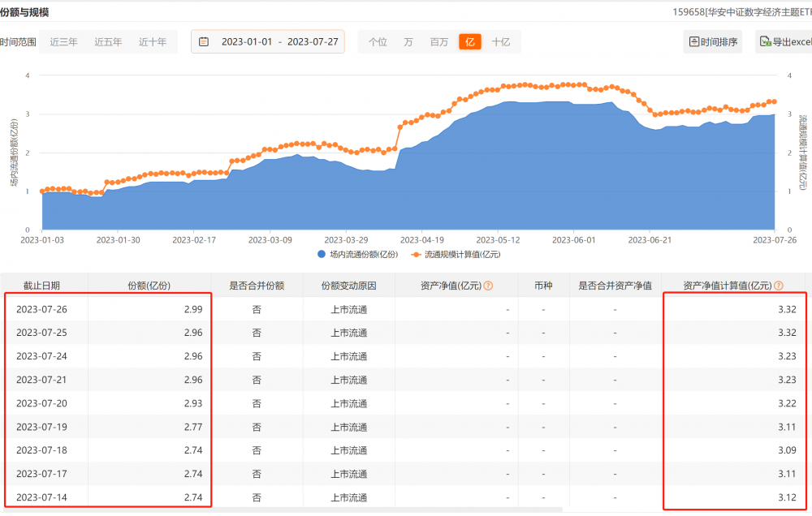Click the 2023-06-01 x-axis label on chart
Viewport: 812px width, 516px height.
(574, 240)
